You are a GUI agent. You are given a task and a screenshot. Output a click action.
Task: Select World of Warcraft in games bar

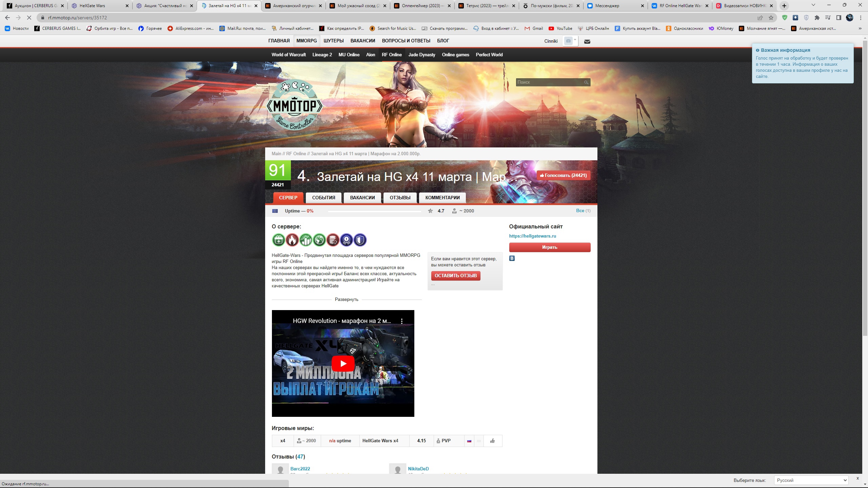pyautogui.click(x=289, y=55)
